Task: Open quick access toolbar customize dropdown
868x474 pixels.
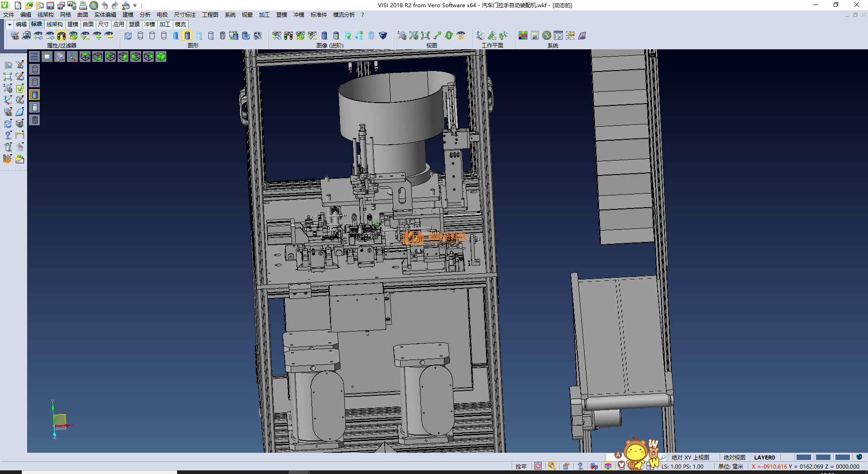Action: point(135,5)
